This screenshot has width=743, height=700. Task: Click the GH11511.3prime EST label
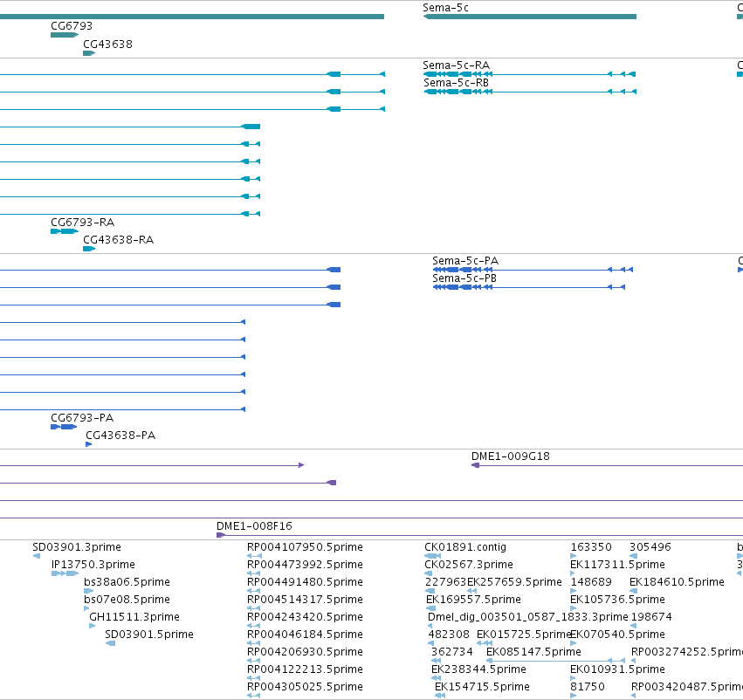134,616
